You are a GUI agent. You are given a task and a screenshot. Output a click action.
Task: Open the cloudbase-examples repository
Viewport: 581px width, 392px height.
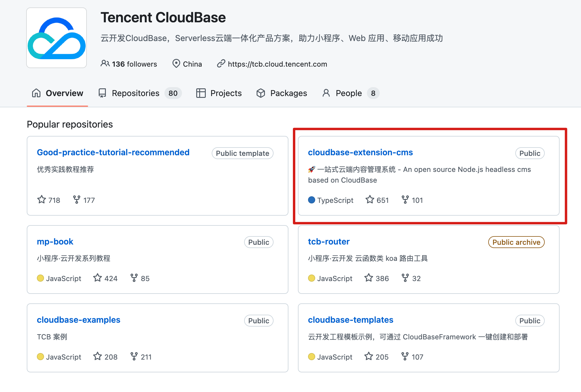[x=78, y=320]
